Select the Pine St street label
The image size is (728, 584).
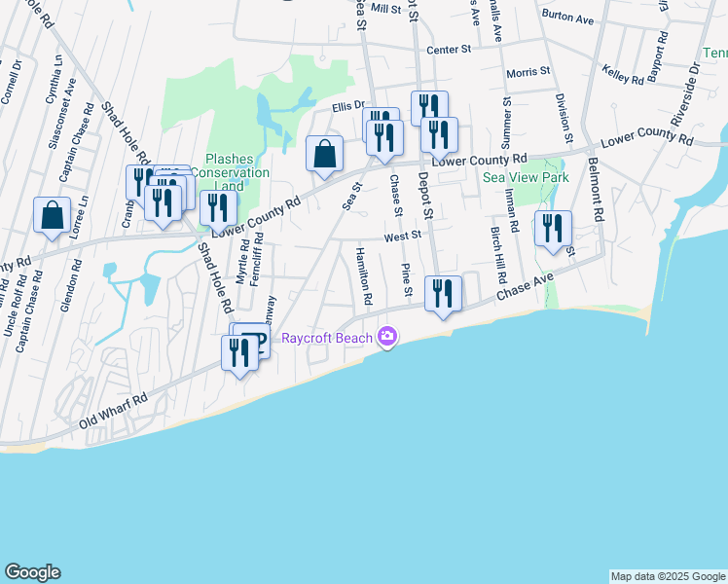(406, 280)
